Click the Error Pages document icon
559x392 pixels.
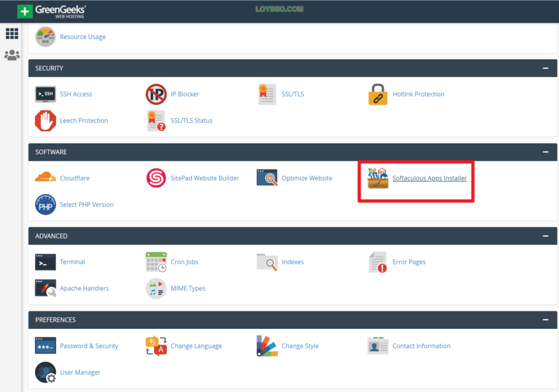pyautogui.click(x=378, y=262)
